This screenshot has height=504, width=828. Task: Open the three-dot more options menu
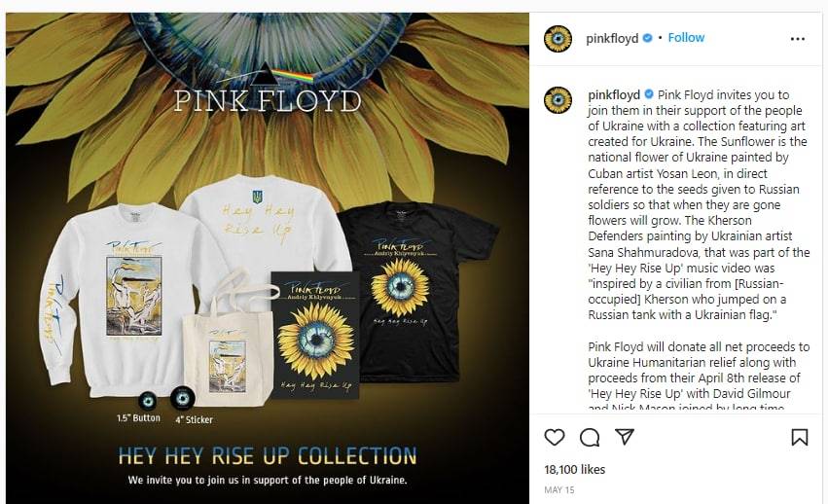click(x=798, y=39)
